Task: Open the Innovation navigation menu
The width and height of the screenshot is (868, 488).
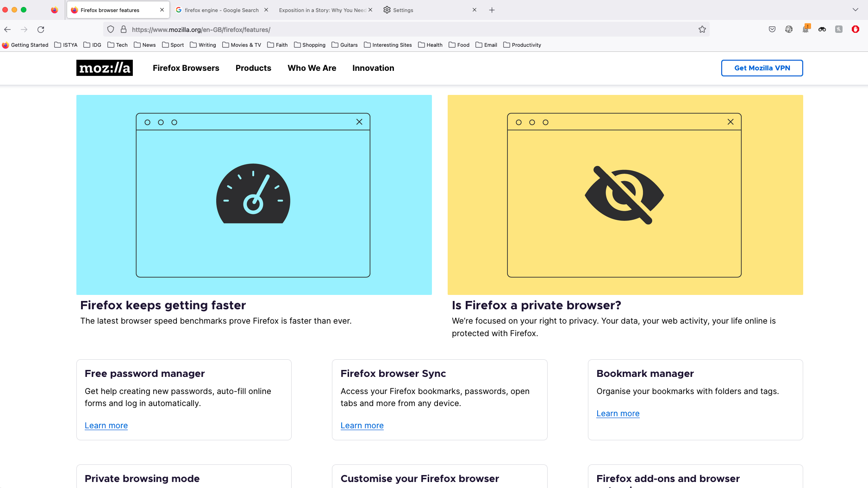Action: click(373, 68)
